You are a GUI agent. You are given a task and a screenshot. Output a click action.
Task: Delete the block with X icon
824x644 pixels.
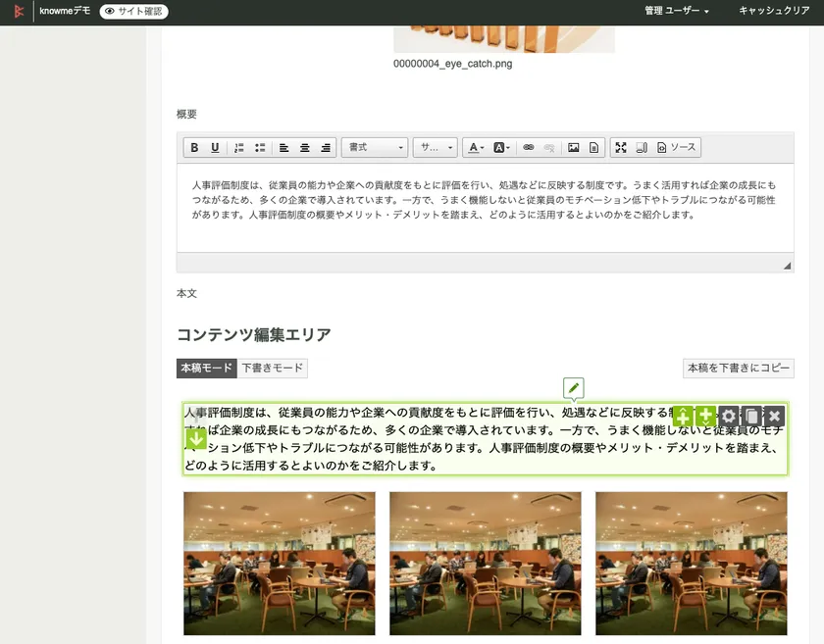[774, 416]
